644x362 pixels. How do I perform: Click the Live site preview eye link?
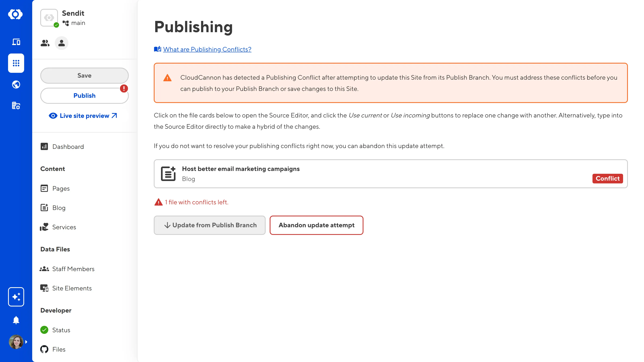[x=84, y=116]
